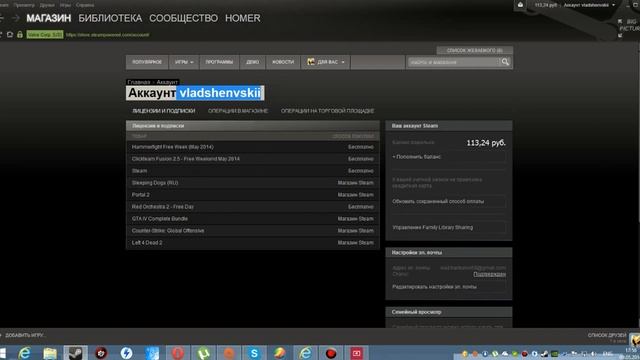Image resolution: width=640 pixels, height=360 pixels.
Task: Click Добавить игру at bottom left
Action: tap(24, 335)
